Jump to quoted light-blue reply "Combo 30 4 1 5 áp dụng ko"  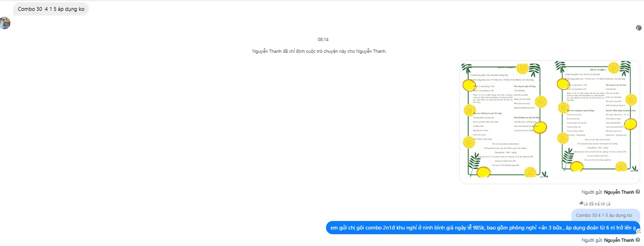pyautogui.click(x=604, y=215)
